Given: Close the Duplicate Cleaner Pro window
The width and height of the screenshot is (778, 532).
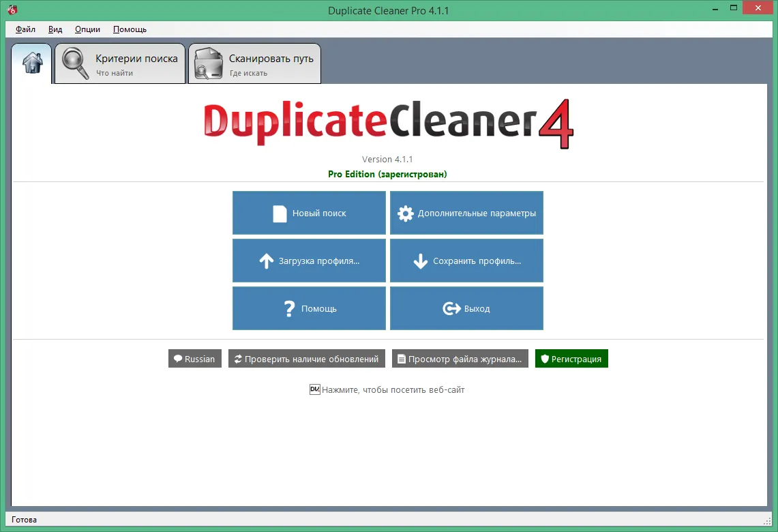Looking at the screenshot, I should (x=758, y=8).
